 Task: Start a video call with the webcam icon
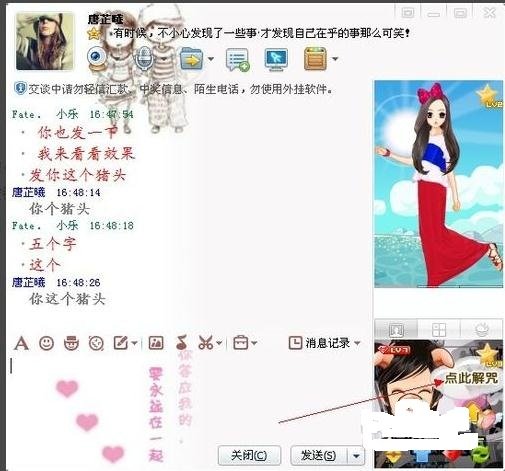(97, 59)
